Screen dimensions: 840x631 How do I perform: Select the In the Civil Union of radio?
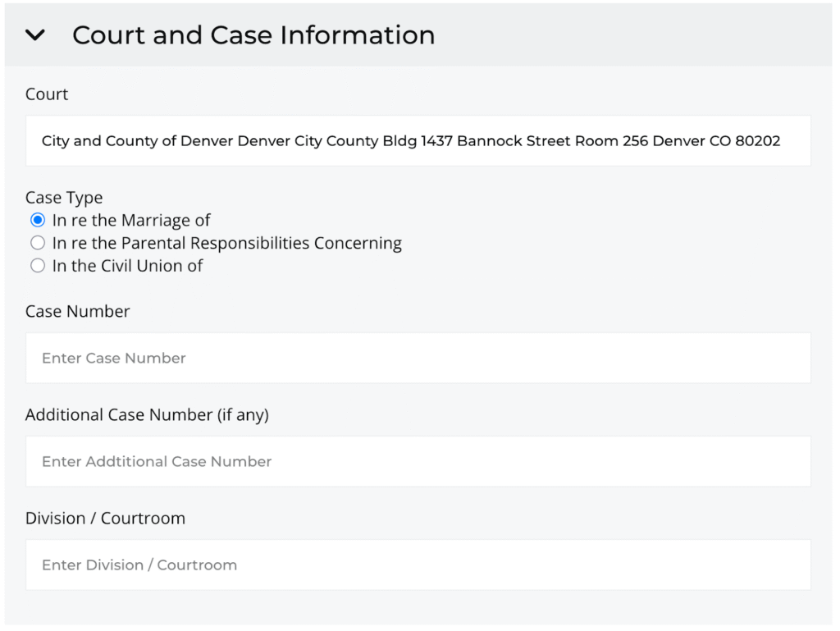pyautogui.click(x=38, y=266)
